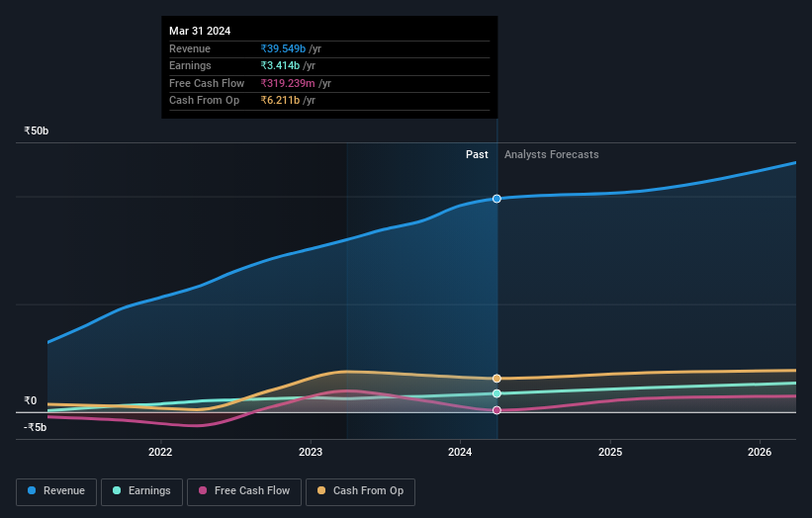This screenshot has height=518, width=812.
Task: Click the 'Analysts Forecasts' label
Action: pyautogui.click(x=552, y=155)
